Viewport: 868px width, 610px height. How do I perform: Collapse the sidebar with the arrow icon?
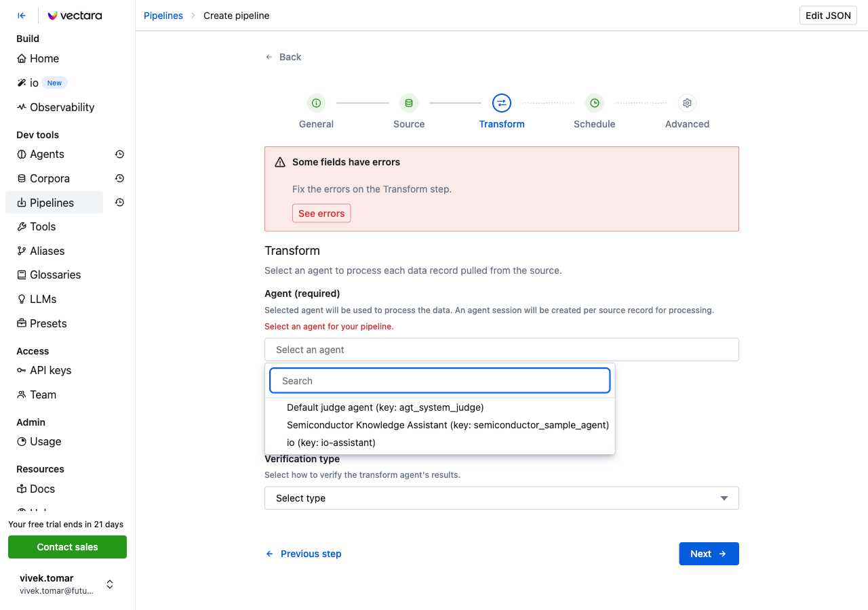(22, 16)
